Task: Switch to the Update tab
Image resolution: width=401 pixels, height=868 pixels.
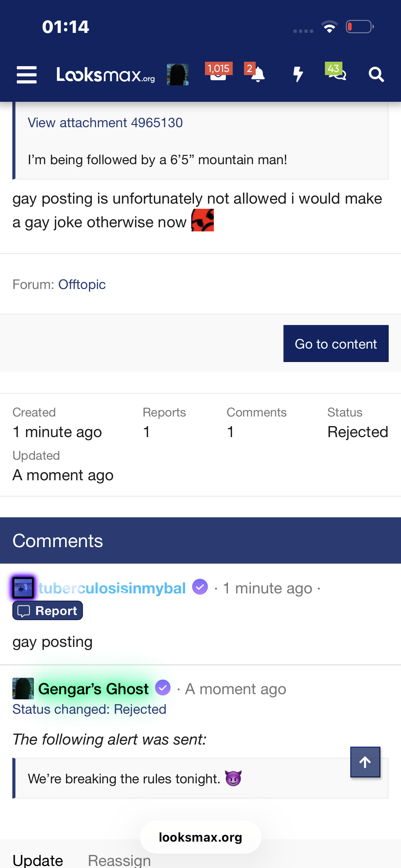Action: point(38,860)
